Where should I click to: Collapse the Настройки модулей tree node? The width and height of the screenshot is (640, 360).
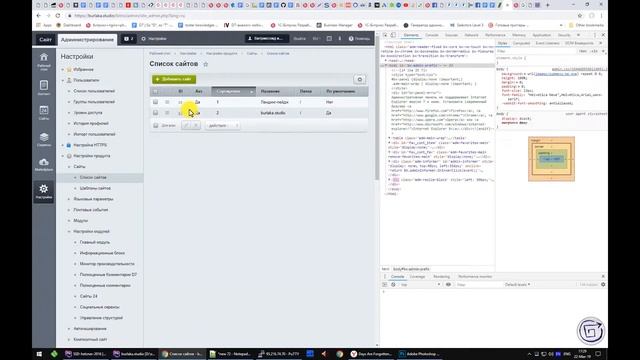pos(69,231)
